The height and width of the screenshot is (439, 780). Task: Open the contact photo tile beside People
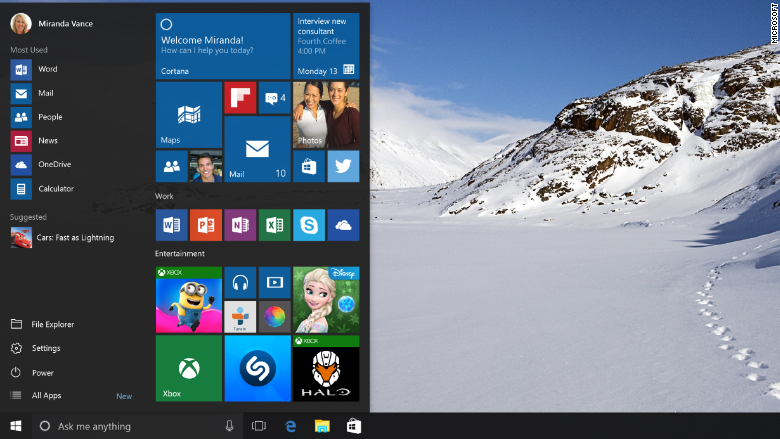[206, 166]
